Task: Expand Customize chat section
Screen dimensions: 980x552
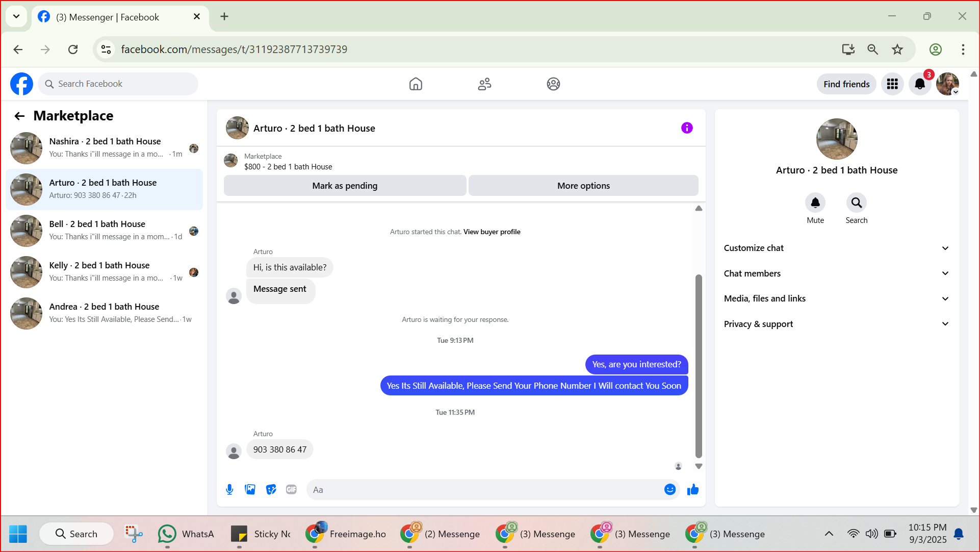Action: tap(837, 248)
